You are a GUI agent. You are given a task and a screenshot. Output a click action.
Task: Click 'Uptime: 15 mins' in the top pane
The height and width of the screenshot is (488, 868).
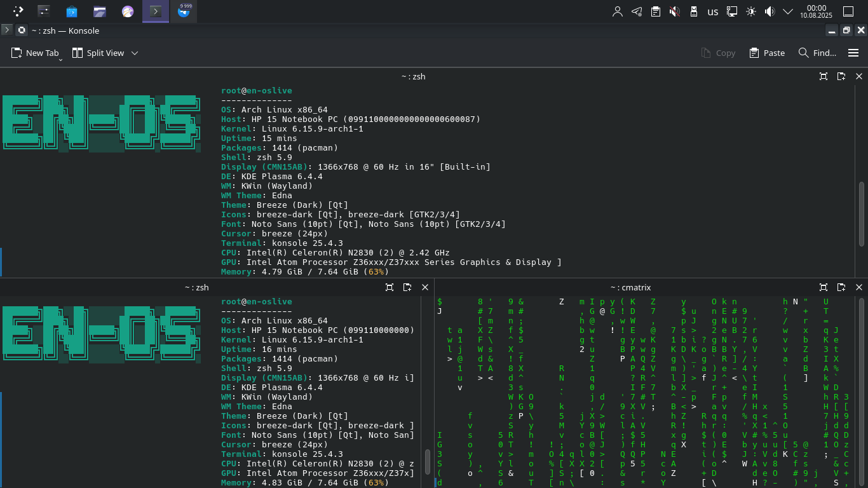coord(259,139)
